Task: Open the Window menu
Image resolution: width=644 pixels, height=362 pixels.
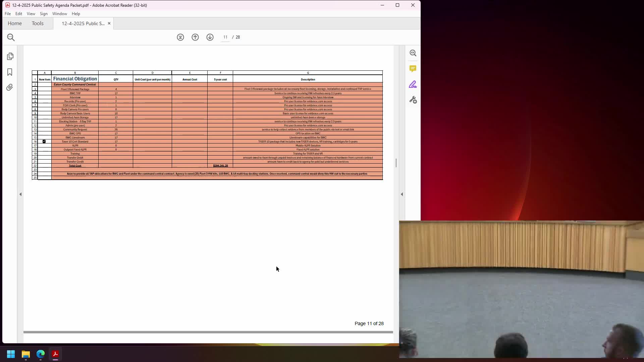Action: click(59, 14)
